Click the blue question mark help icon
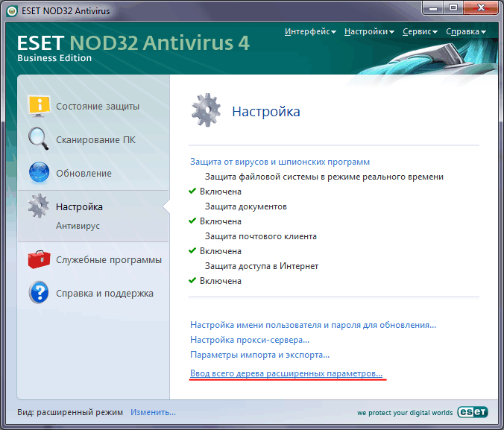504x430 pixels. (x=40, y=293)
